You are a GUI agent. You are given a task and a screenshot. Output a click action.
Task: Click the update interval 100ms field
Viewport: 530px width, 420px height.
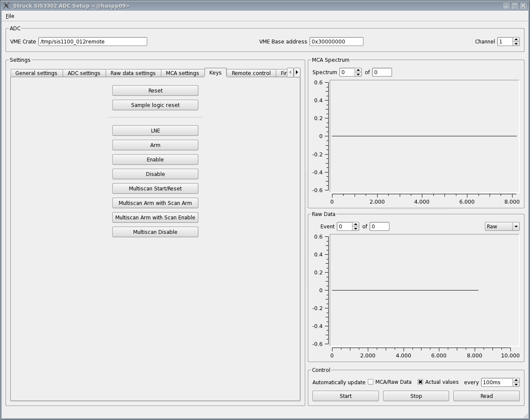(x=497, y=382)
